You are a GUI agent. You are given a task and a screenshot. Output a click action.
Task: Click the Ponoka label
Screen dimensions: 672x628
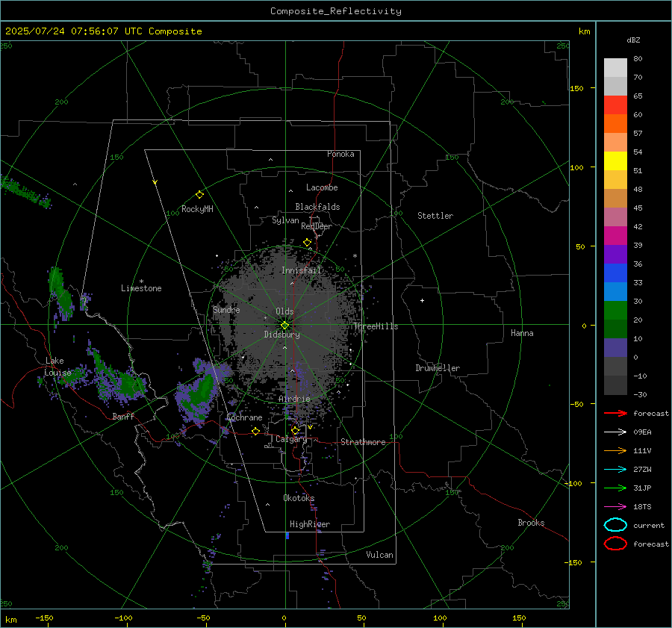coord(340,154)
